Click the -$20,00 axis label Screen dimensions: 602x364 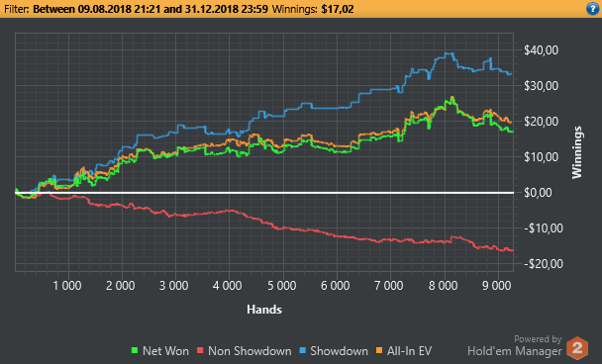point(544,263)
